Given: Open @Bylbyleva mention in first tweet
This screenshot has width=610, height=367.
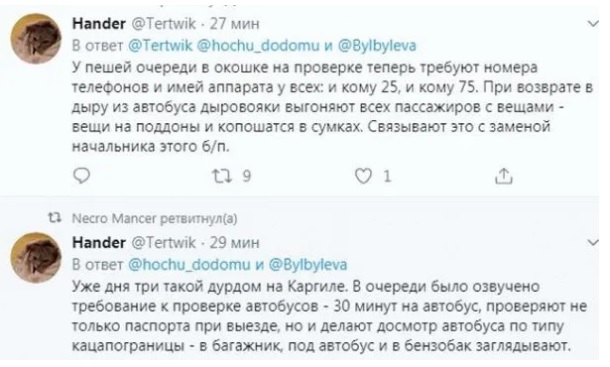Looking at the screenshot, I should (x=377, y=46).
